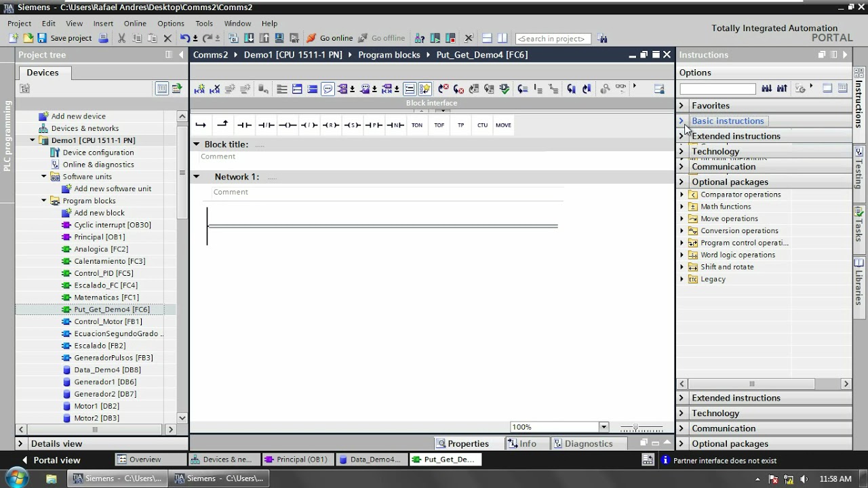Open the File Explorer taskbar icon
Screen dimensions: 868x488
(52, 479)
